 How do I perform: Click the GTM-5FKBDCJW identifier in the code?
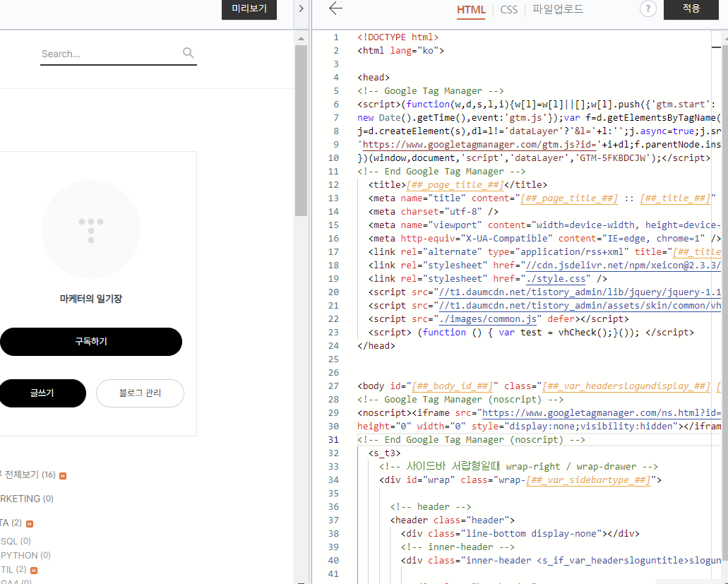(612, 158)
